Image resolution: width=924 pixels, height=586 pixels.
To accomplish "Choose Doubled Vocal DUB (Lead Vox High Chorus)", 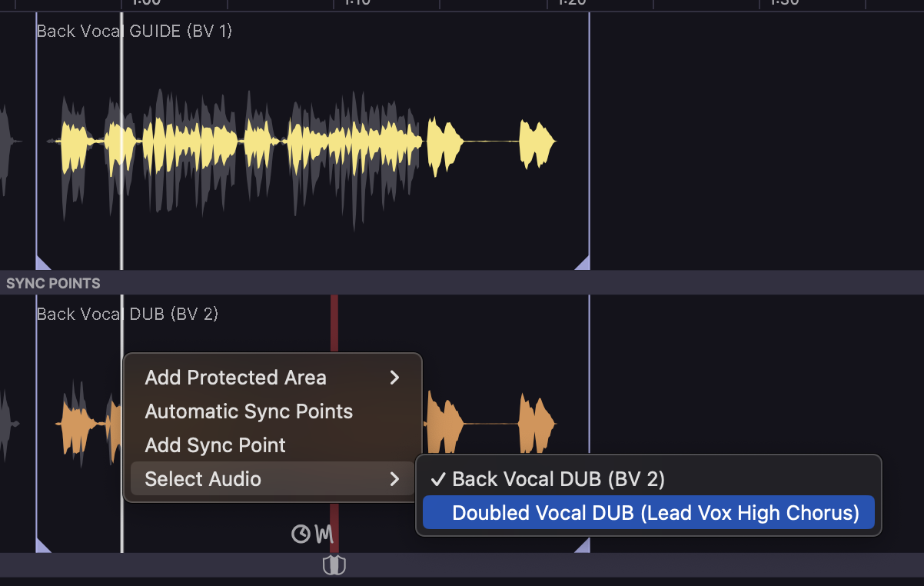I will (655, 513).
